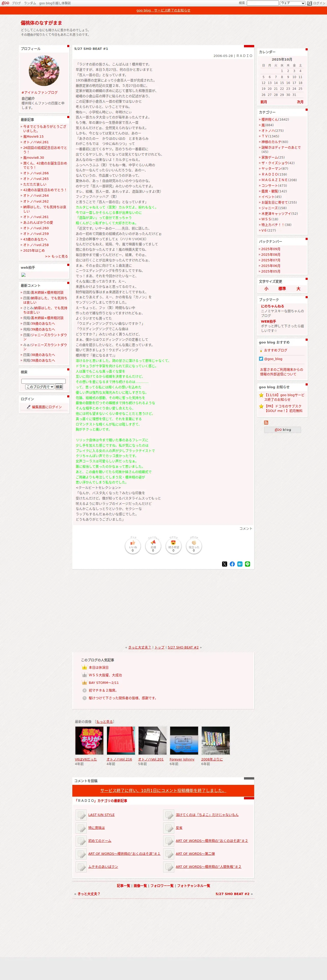The width and height of the screenshot is (327, 980).
Task: Click the トップ link in post navigation
Action: (x=159, y=647)
